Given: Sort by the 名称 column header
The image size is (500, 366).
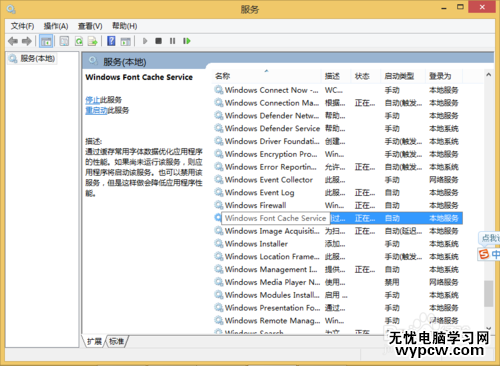Looking at the screenshot, I should (x=267, y=76).
